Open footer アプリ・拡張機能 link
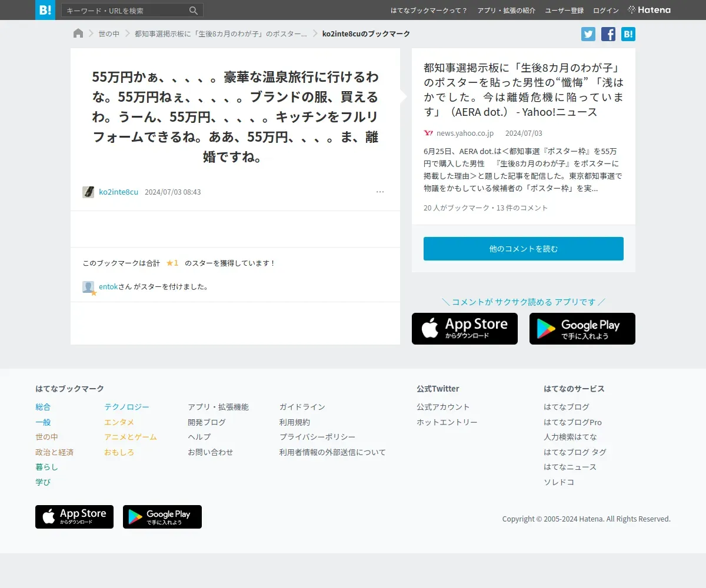Viewport: 706px width, 588px height. [218, 407]
